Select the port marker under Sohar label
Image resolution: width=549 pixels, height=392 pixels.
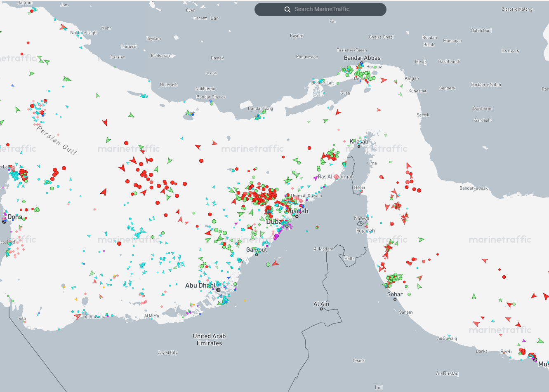pyautogui.click(x=395, y=299)
